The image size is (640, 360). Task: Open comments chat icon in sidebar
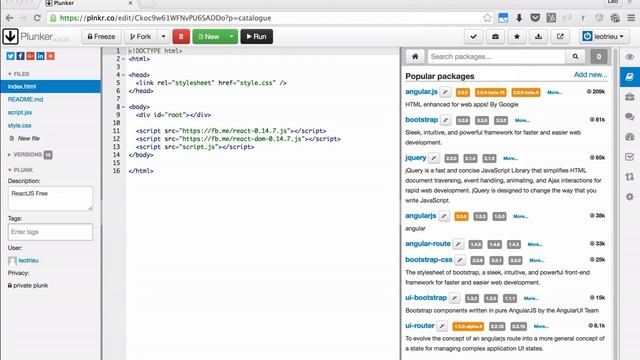coord(630,117)
